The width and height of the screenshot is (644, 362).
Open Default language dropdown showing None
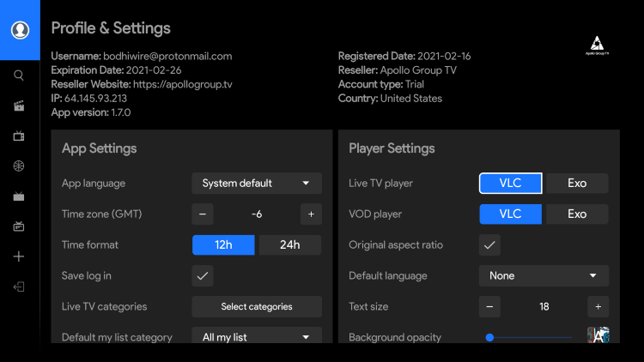tap(544, 276)
